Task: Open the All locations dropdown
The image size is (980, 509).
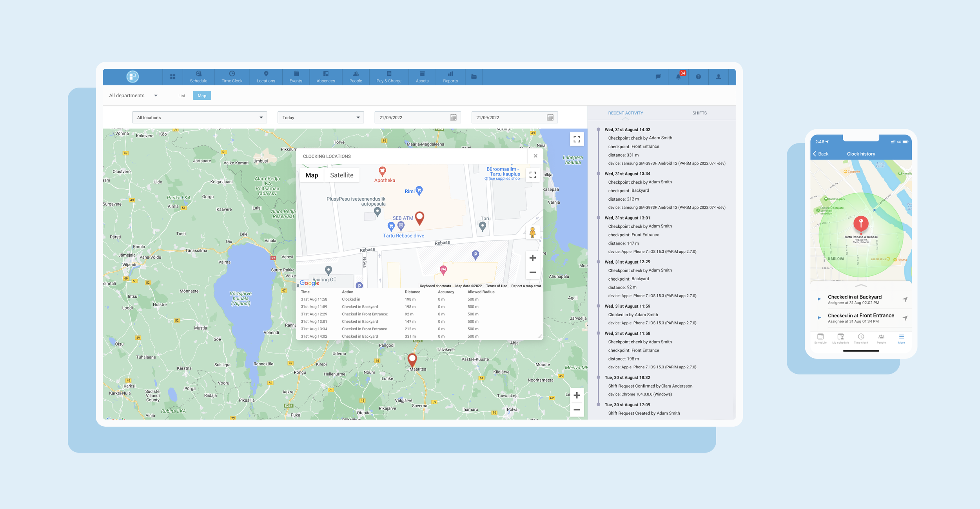Action: point(200,118)
